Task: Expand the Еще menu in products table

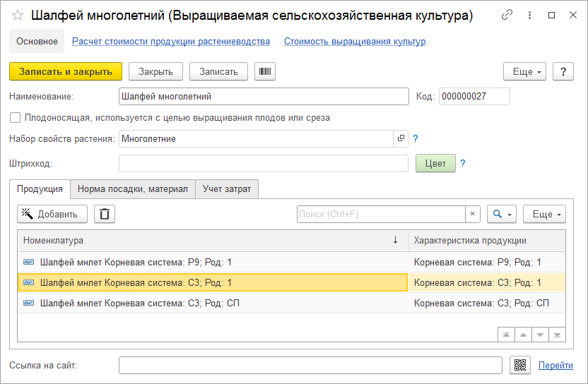Action: (544, 214)
